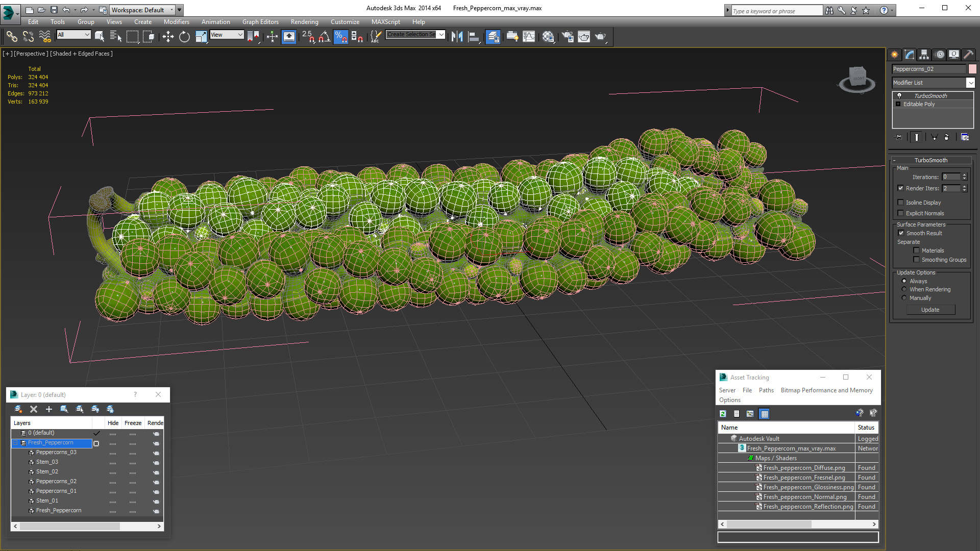Screen dimensions: 980x551
Task: Switch to the Motion command panel
Action: click(939, 54)
